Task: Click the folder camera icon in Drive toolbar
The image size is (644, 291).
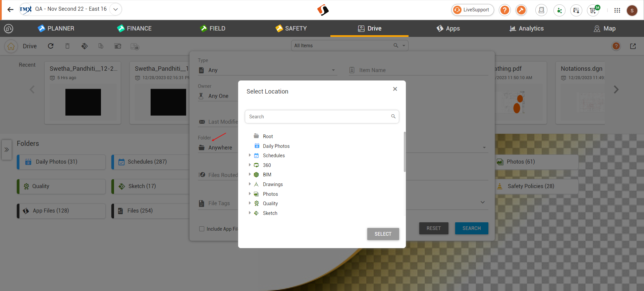Action: 118,46
